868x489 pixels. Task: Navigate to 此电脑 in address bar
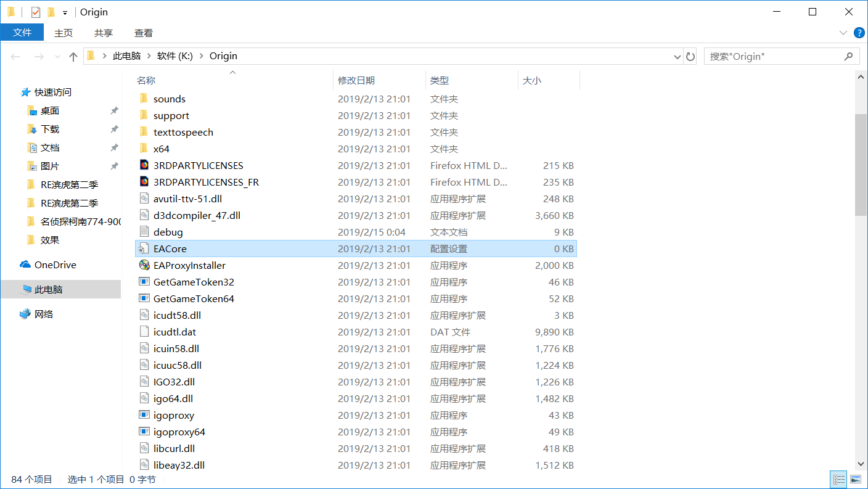click(x=126, y=56)
